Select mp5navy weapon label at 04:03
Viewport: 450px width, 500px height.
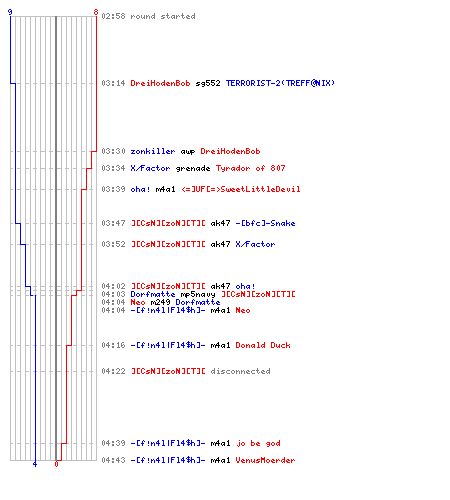198,295
